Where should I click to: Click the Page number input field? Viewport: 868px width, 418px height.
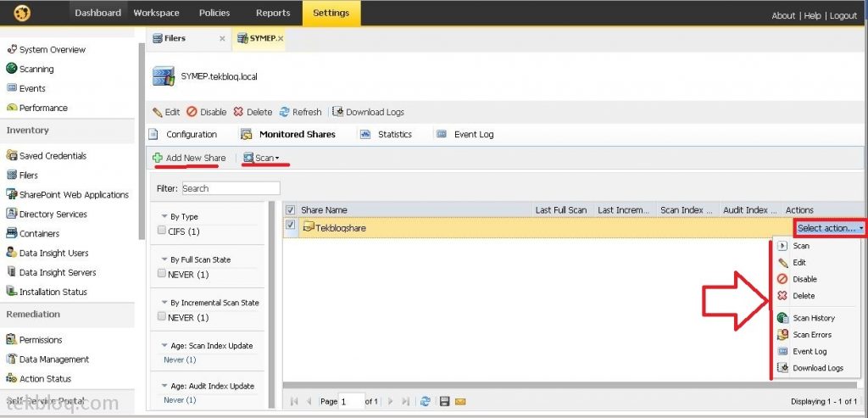(x=352, y=401)
